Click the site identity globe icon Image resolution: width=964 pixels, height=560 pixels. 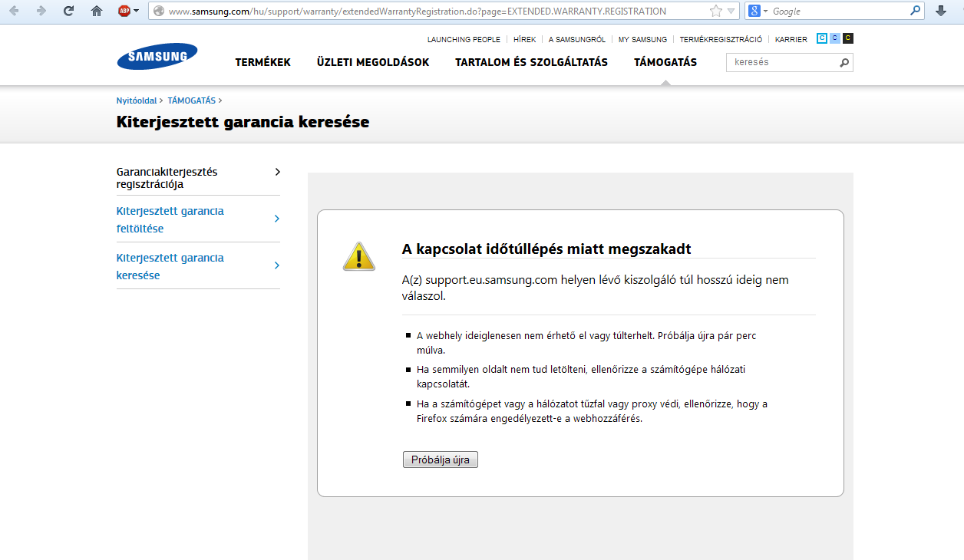159,11
